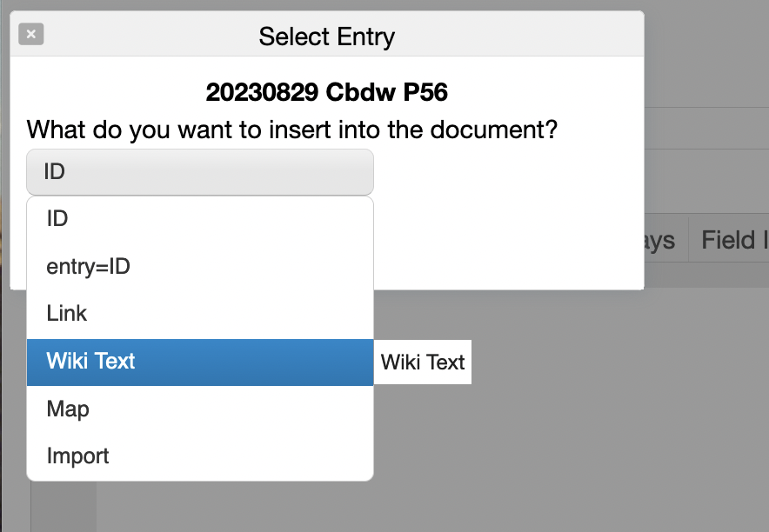Click the Select Entry title bar
769x532 pixels.
327,37
